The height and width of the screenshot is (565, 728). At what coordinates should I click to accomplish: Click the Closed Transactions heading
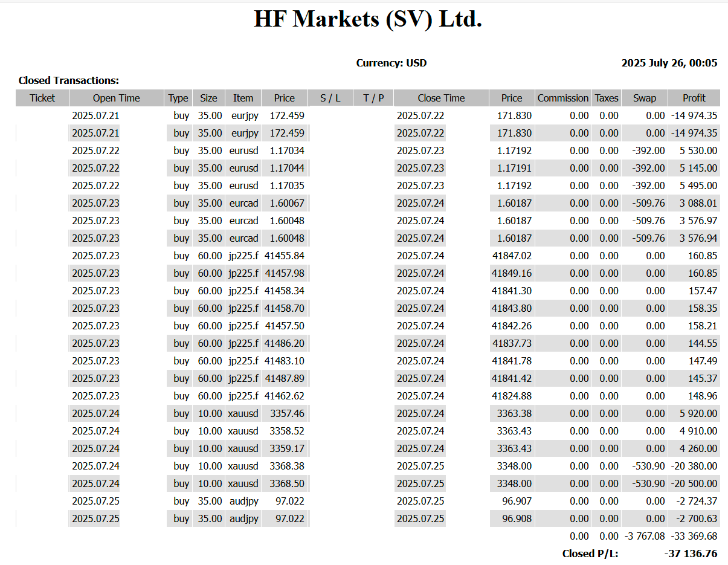(x=69, y=80)
